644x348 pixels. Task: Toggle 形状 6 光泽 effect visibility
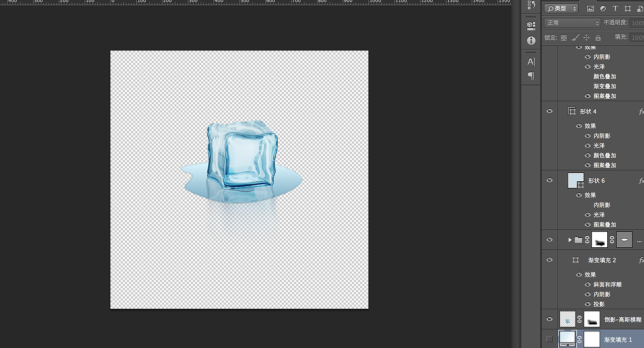click(x=588, y=215)
